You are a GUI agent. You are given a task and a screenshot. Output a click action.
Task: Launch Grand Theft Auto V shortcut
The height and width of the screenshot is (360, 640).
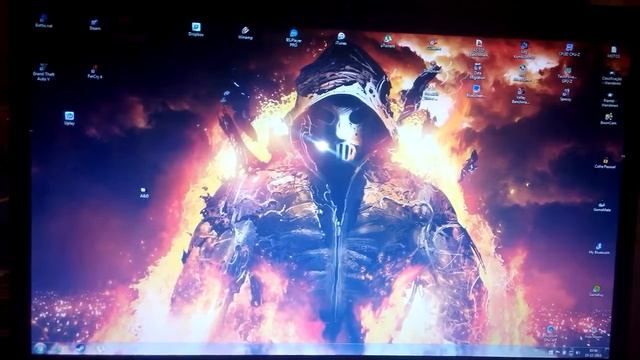(x=43, y=72)
